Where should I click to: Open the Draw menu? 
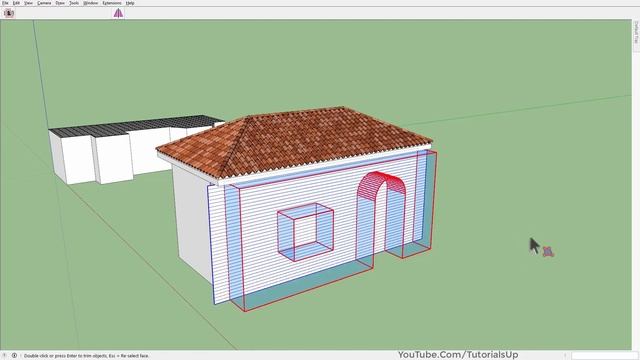click(60, 3)
